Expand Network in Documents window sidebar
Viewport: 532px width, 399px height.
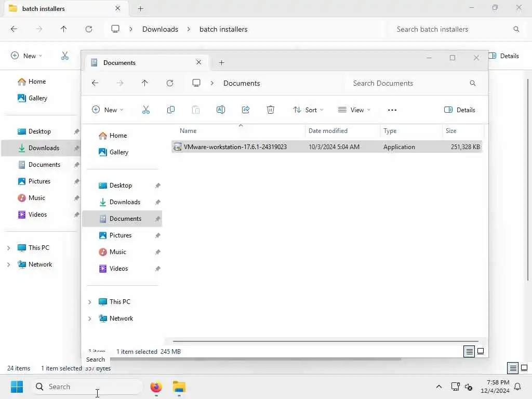89,318
